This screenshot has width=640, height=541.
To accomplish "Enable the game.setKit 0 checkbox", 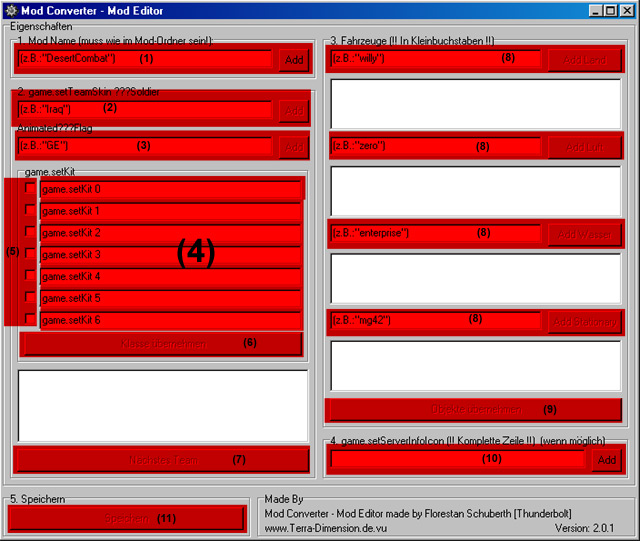I will click(x=29, y=189).
